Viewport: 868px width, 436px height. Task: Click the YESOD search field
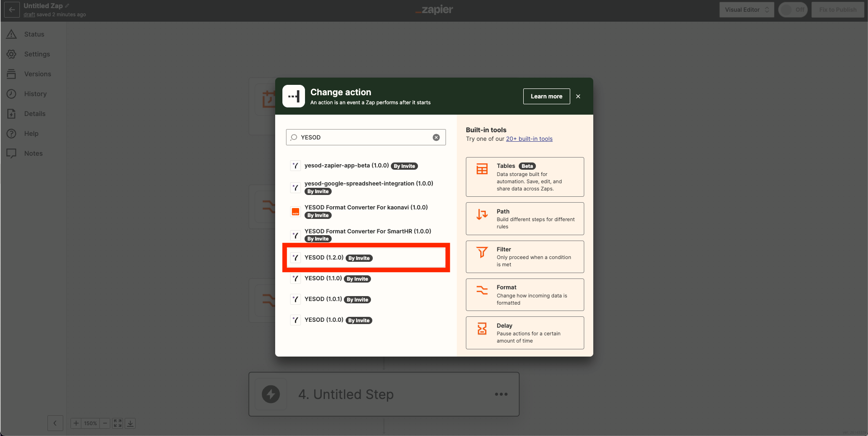click(366, 137)
